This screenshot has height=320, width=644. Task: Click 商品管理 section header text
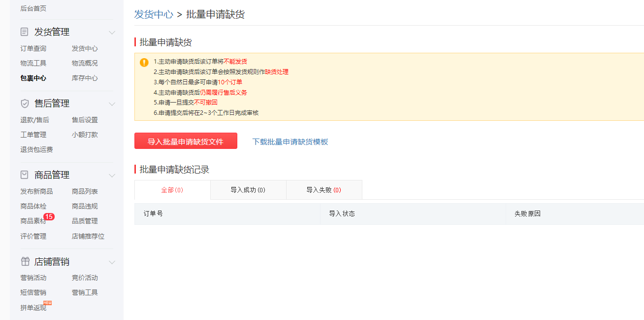coord(52,175)
